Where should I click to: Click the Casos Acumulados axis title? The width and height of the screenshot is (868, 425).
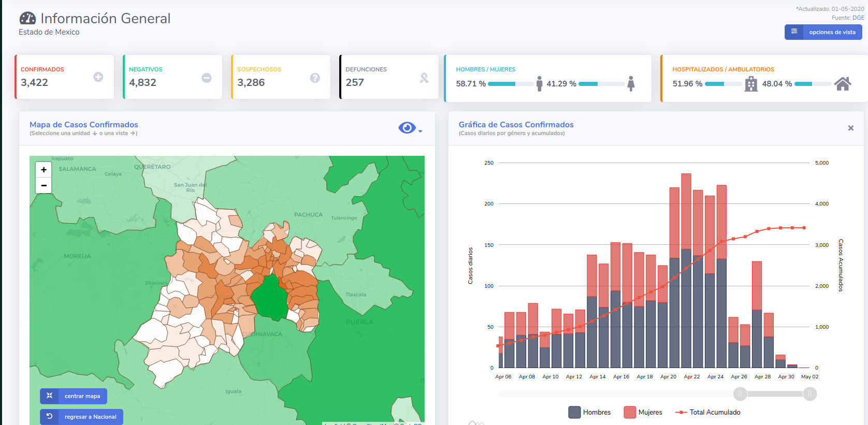(x=841, y=265)
